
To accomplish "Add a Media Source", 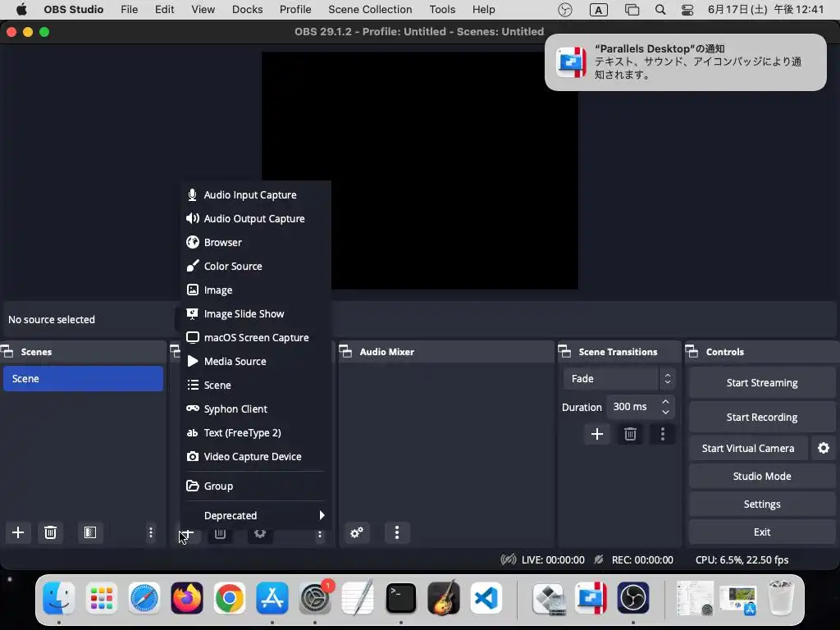I will tap(256, 361).
